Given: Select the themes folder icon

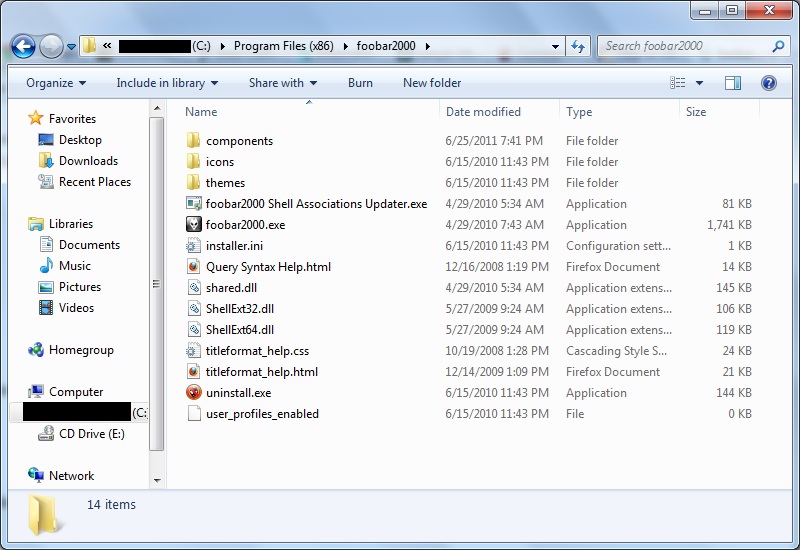Looking at the screenshot, I should 193,182.
